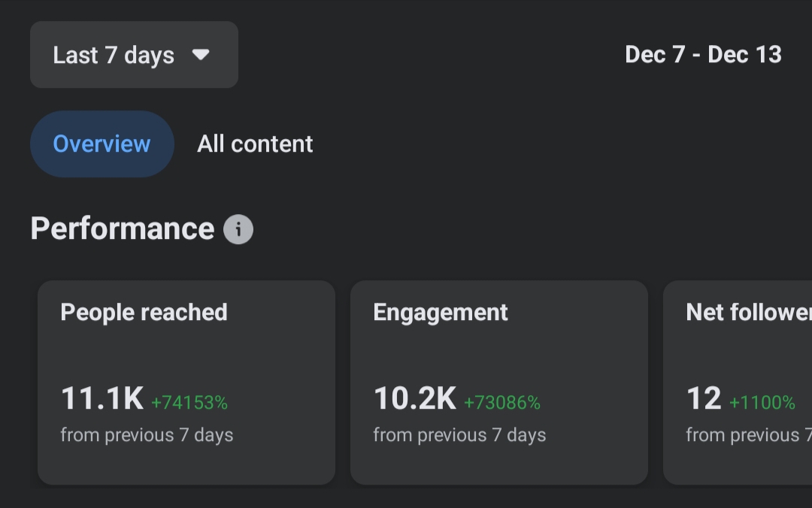Switch to the All content tab

click(255, 144)
